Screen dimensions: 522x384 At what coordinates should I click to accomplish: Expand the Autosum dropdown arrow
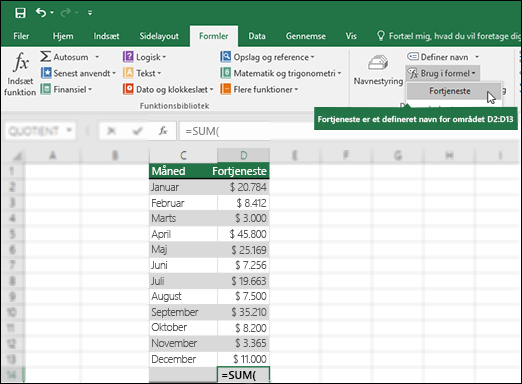pyautogui.click(x=97, y=57)
